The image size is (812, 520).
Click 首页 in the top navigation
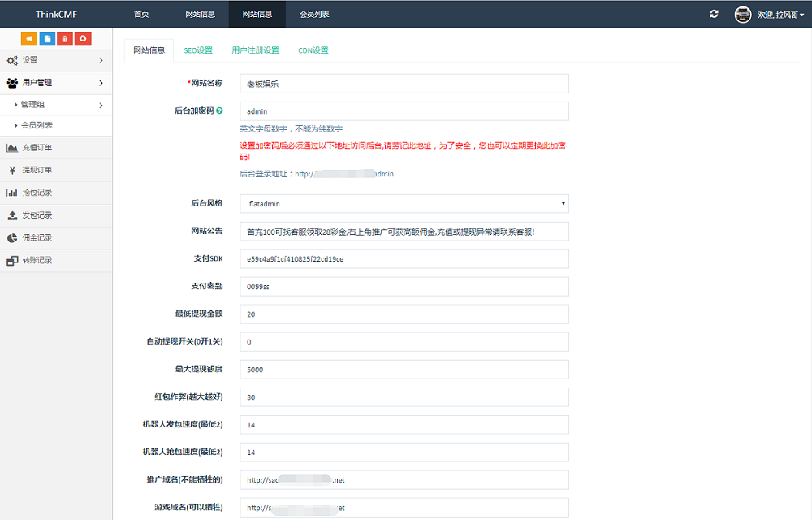tap(141, 14)
